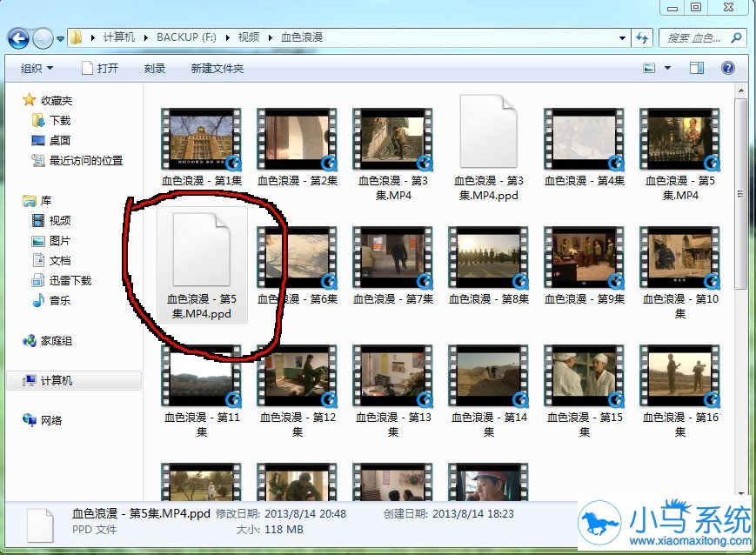Select video file 血色浪漫 - 第3集.MP4

pyautogui.click(x=393, y=154)
